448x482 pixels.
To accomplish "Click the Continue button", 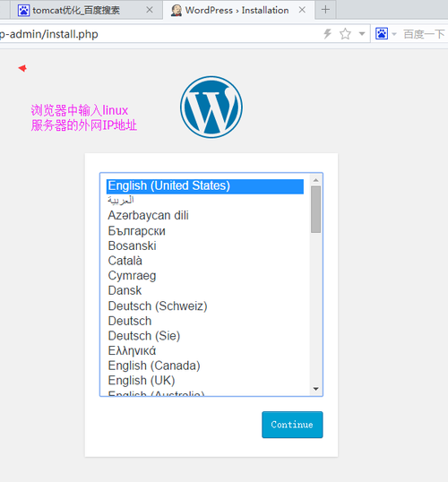I will click(292, 425).
